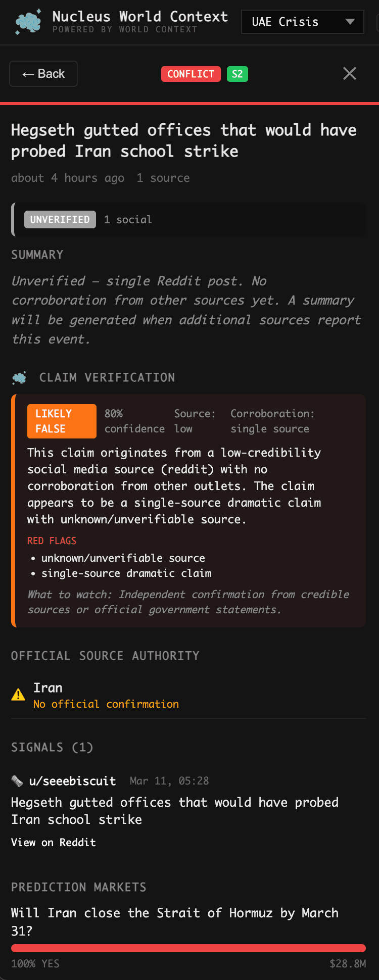Expand the Prediction Markets section
The height and width of the screenshot is (980, 379).
click(78, 888)
